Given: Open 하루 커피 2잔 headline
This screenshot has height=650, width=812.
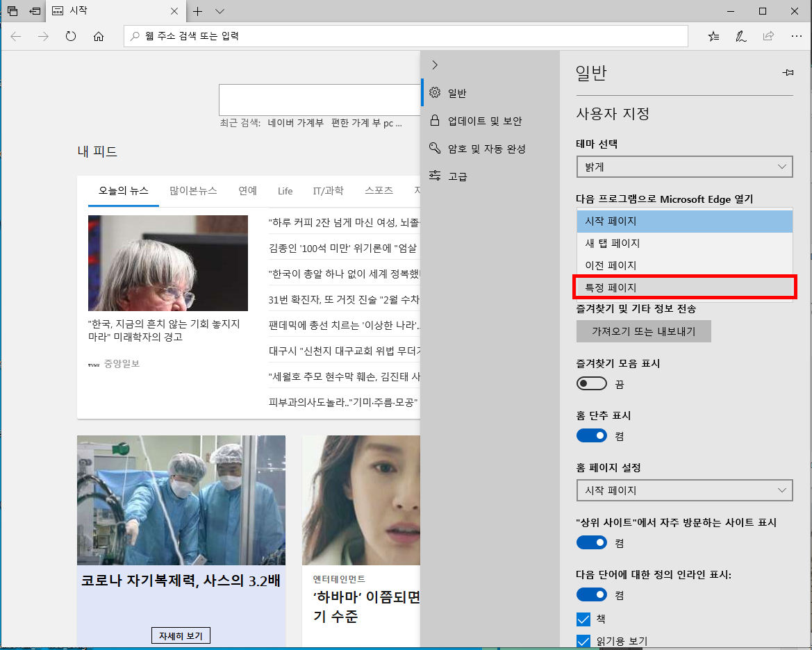Looking at the screenshot, I should click(x=344, y=223).
